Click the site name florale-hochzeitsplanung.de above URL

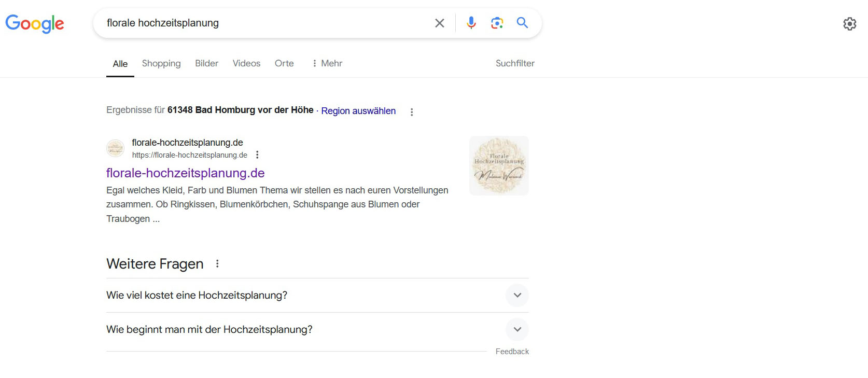187,142
